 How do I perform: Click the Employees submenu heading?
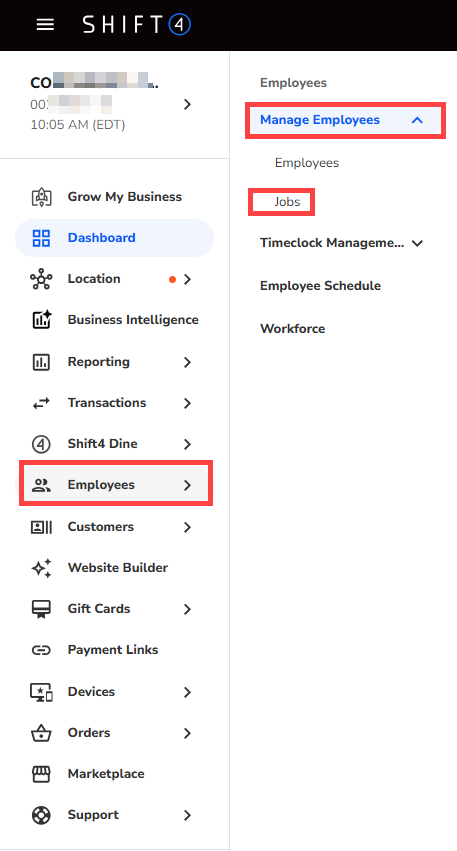click(293, 83)
